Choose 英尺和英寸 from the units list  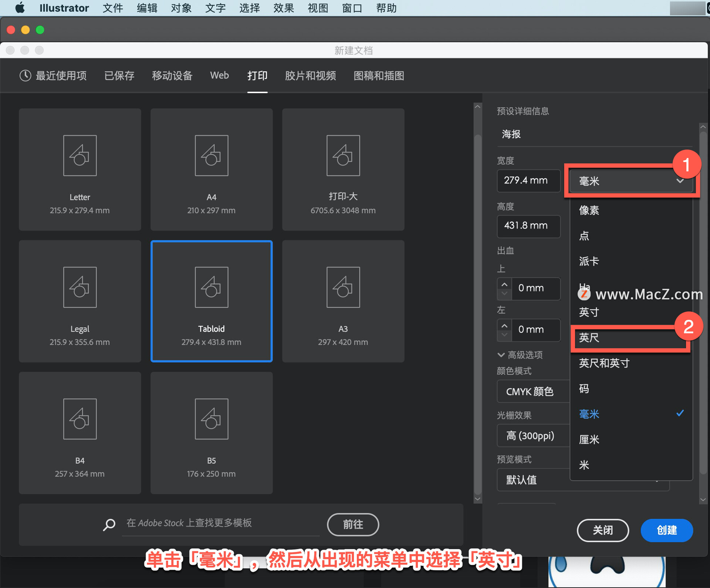point(631,363)
